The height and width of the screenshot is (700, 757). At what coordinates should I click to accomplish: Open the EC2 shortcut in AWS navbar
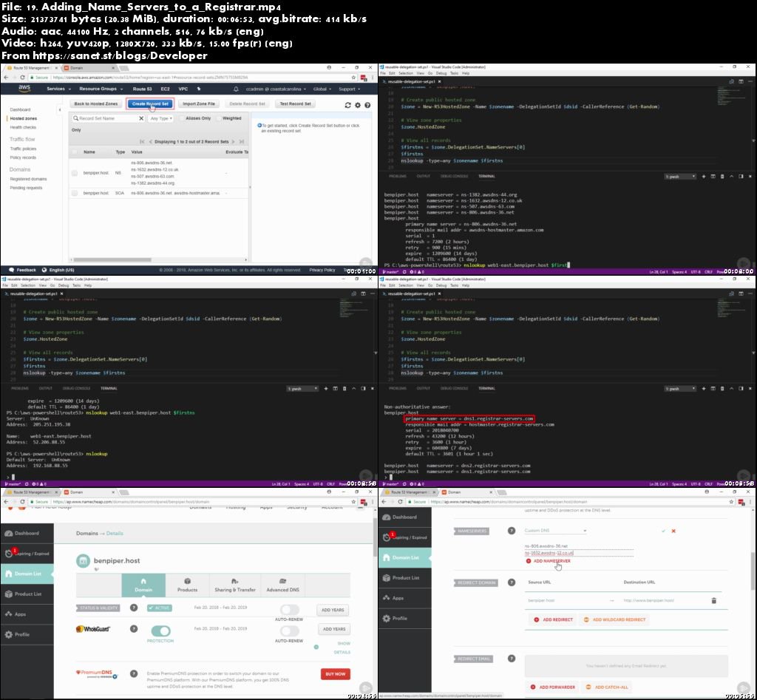165,89
